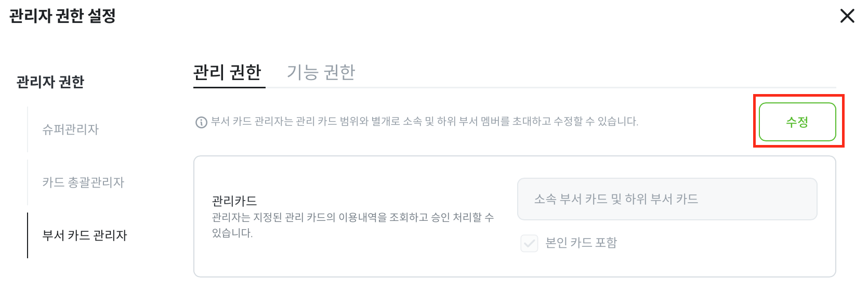Click the 관리자 권한 설정 dialog title
This screenshot has height=291, width=868.
(62, 16)
